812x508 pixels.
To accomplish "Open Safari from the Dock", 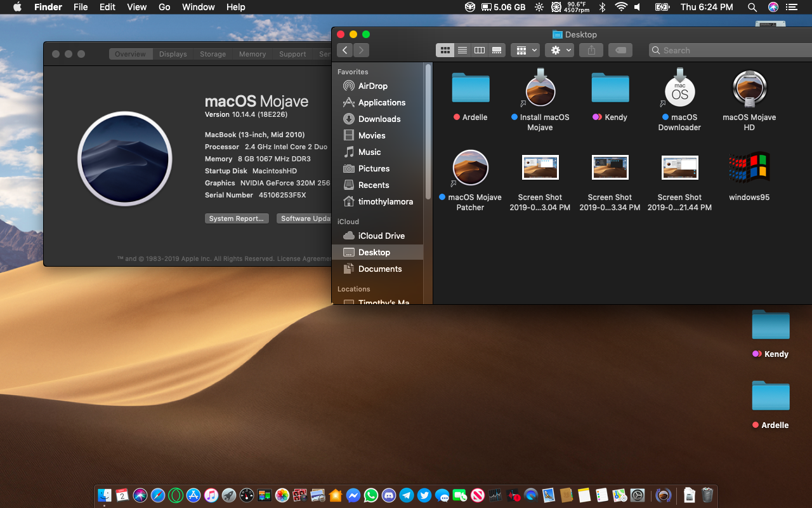I will pos(158,495).
